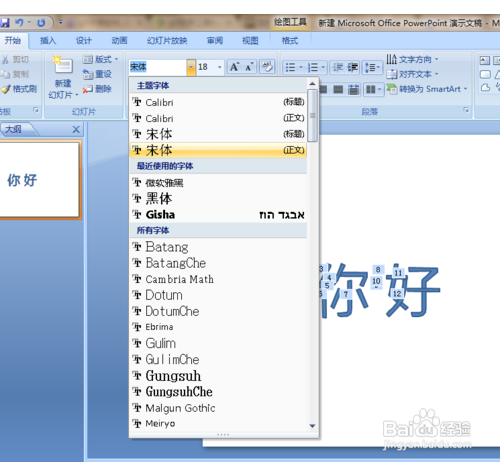Select the slide thumbnail showing 你好
Viewport: 500px width, 462px height.
39,180
